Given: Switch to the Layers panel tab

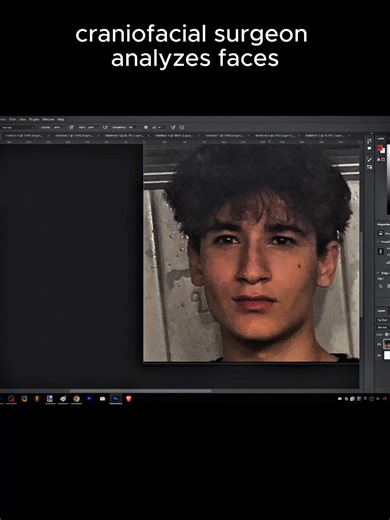Looking at the screenshot, I should 381,311.
